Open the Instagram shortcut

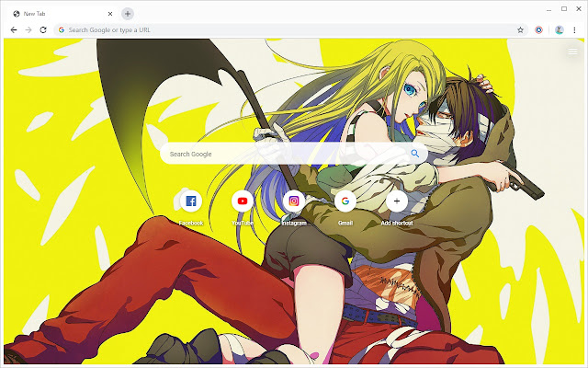[294, 201]
